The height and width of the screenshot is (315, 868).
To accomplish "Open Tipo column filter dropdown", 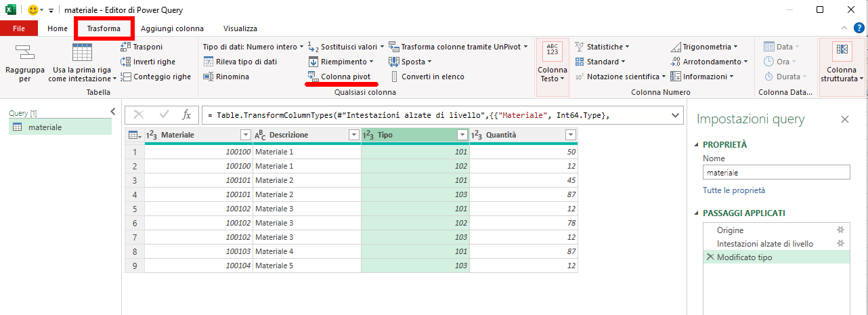I will tap(462, 135).
